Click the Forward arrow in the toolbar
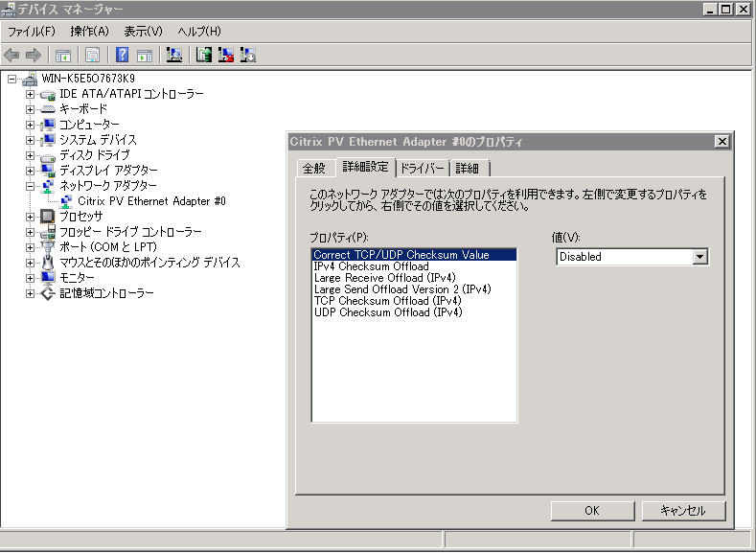This screenshot has height=553, width=756. 33,55
